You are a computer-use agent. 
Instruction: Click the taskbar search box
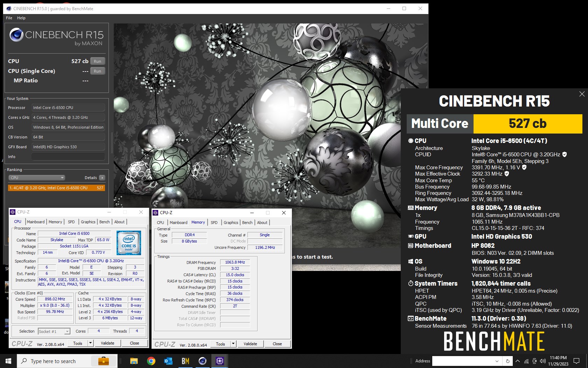(66, 361)
